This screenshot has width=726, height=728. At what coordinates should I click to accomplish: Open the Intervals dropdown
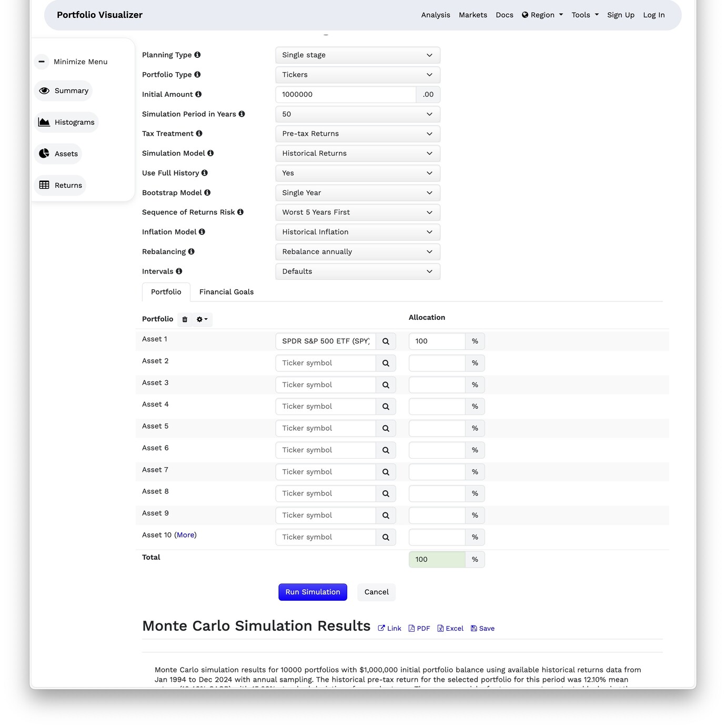[x=358, y=271]
